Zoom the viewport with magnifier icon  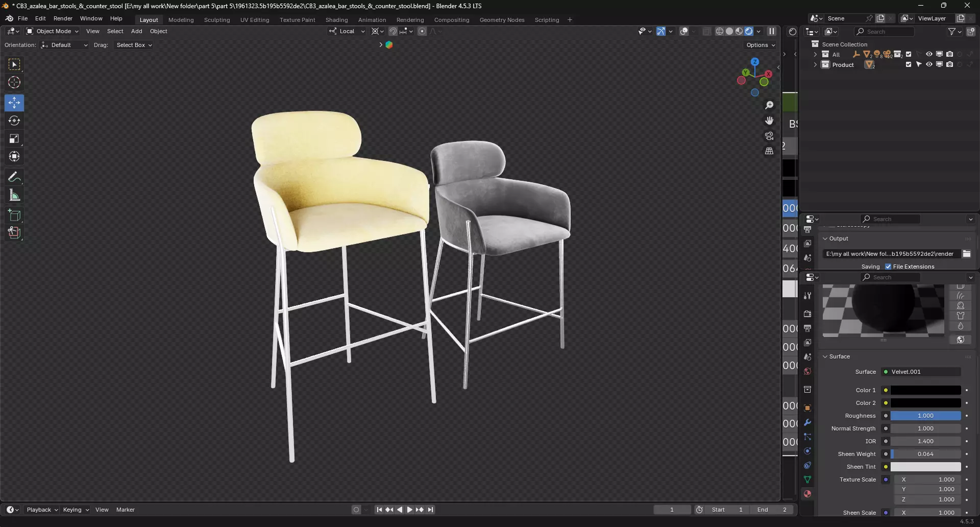coord(769,105)
